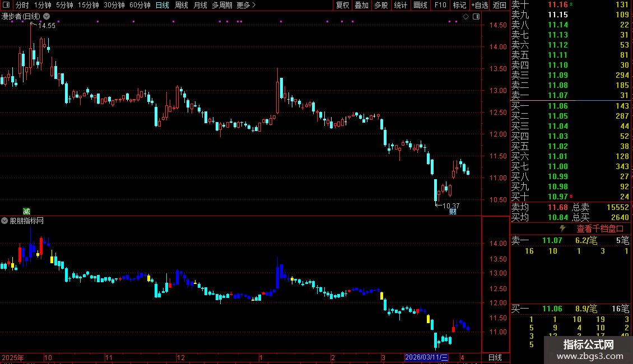Screen dimensions: 633x364
Task: Select the 30分钟 period tab
Action: [x=114, y=5]
